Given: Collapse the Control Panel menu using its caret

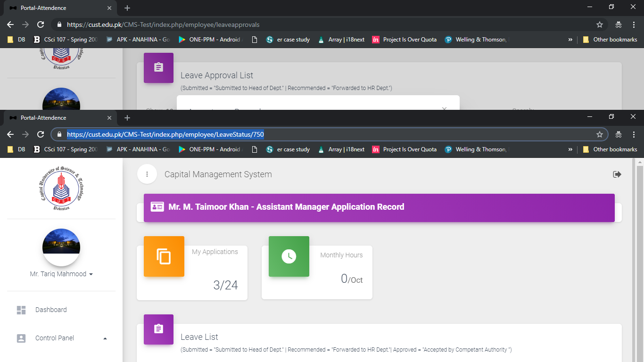Looking at the screenshot, I should click(x=105, y=338).
